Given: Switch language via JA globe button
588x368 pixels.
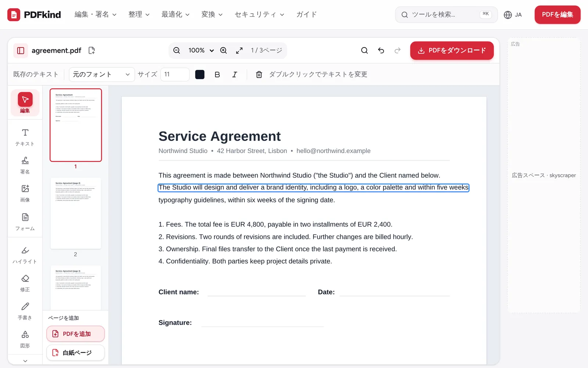Looking at the screenshot, I should point(513,15).
